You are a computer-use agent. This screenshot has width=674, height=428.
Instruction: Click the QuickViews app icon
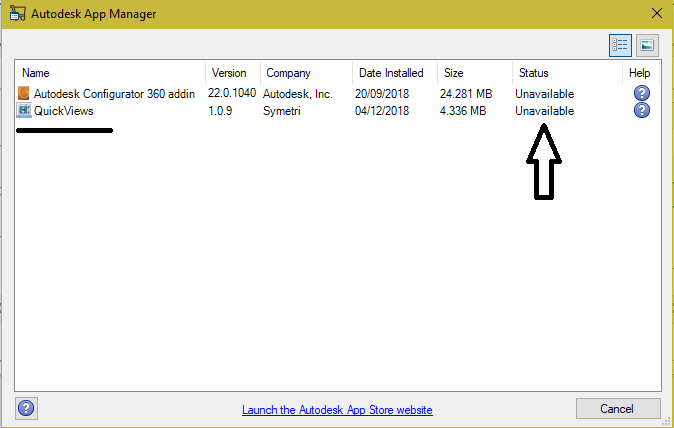(24, 110)
